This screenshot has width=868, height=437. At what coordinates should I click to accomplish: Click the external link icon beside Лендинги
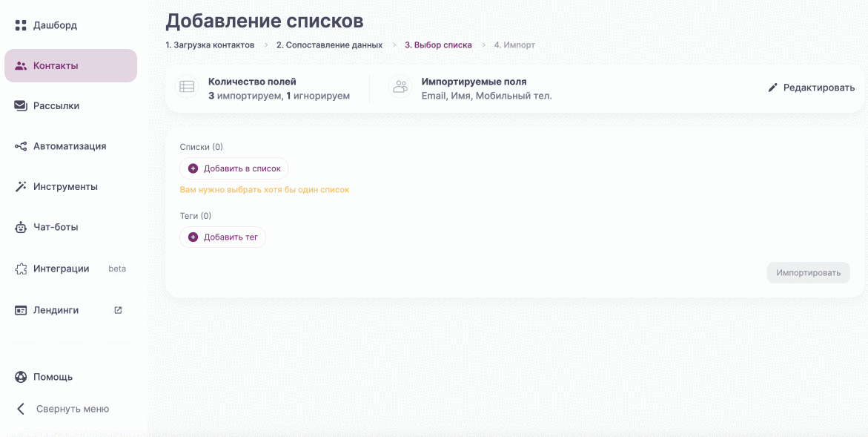(117, 310)
